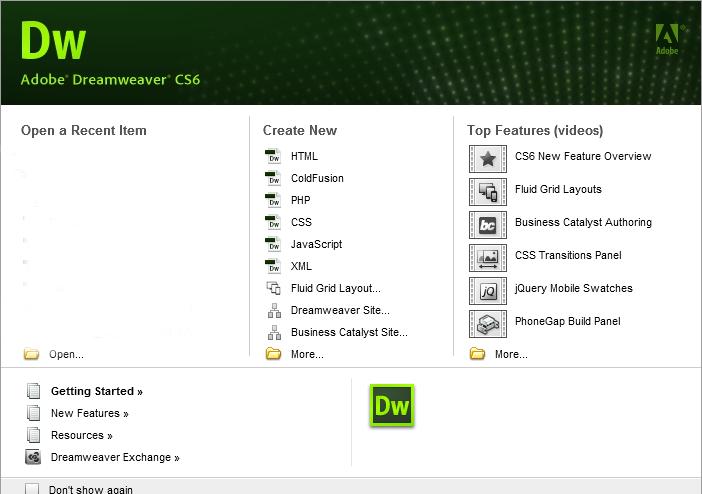Screen dimensions: 702x494
Task: Open jQuery Mobile Swatches video link
Action: 574,288
